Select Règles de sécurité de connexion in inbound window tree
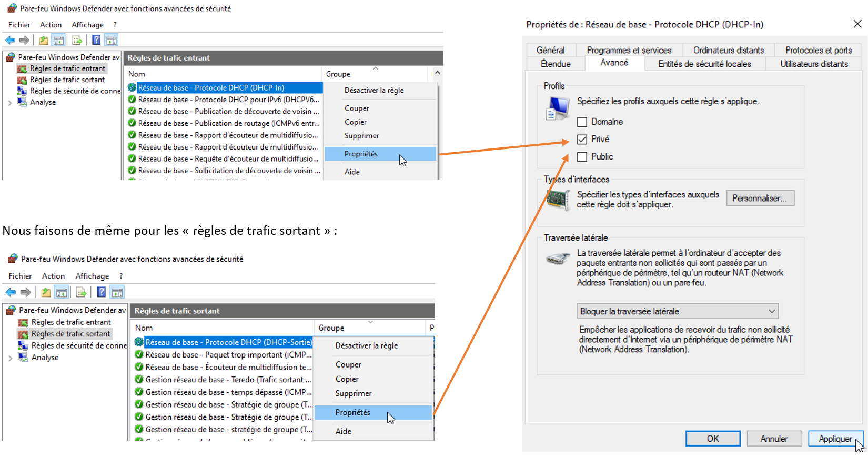 [x=75, y=91]
